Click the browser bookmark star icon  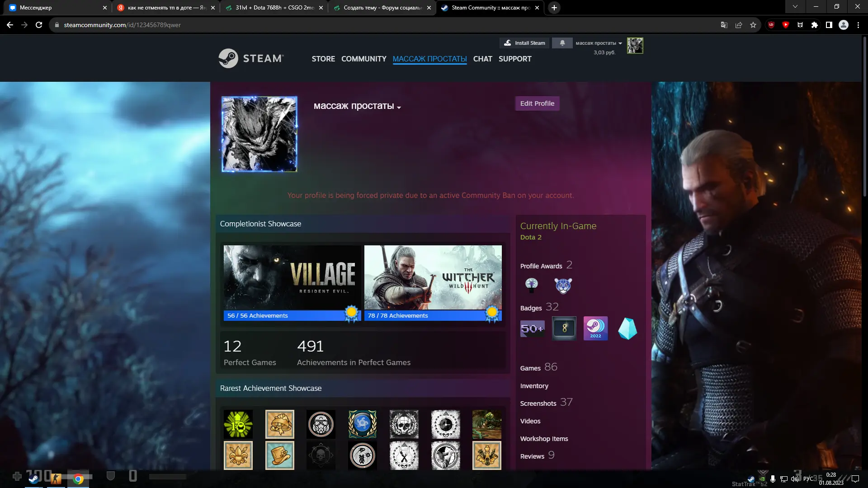coord(753,25)
